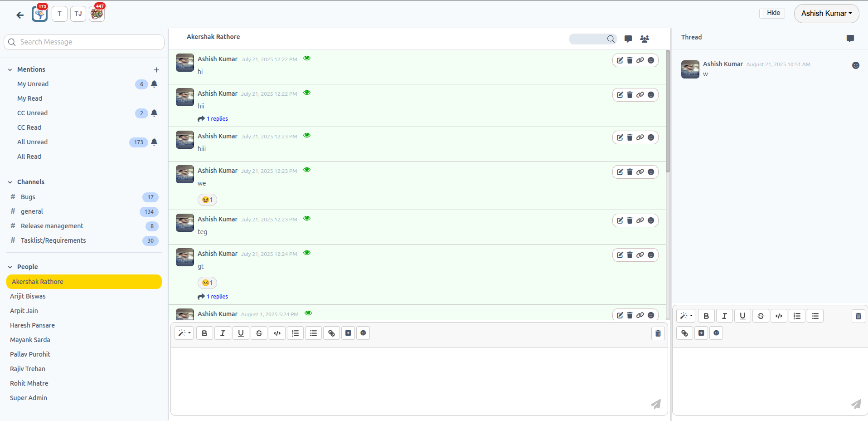The width and height of the screenshot is (868, 421).
Task: Select Arijit Biswas in People list
Action: point(28,296)
